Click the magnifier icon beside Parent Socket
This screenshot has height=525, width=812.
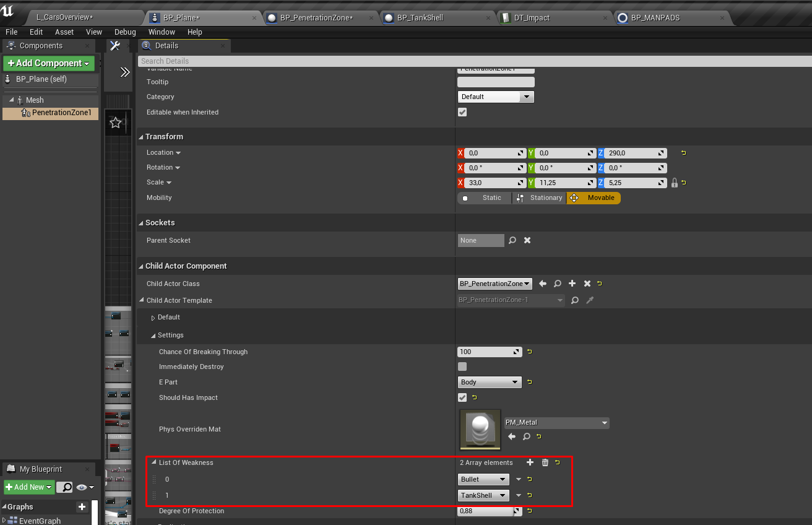pyautogui.click(x=512, y=240)
